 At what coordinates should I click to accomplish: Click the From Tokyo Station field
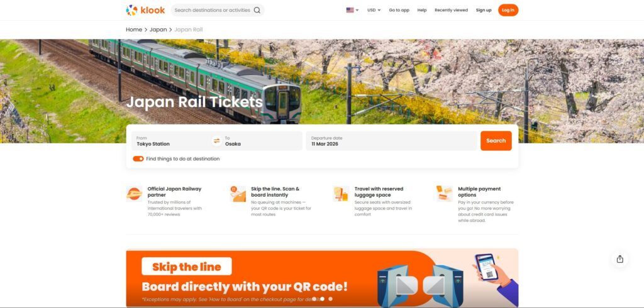point(172,141)
